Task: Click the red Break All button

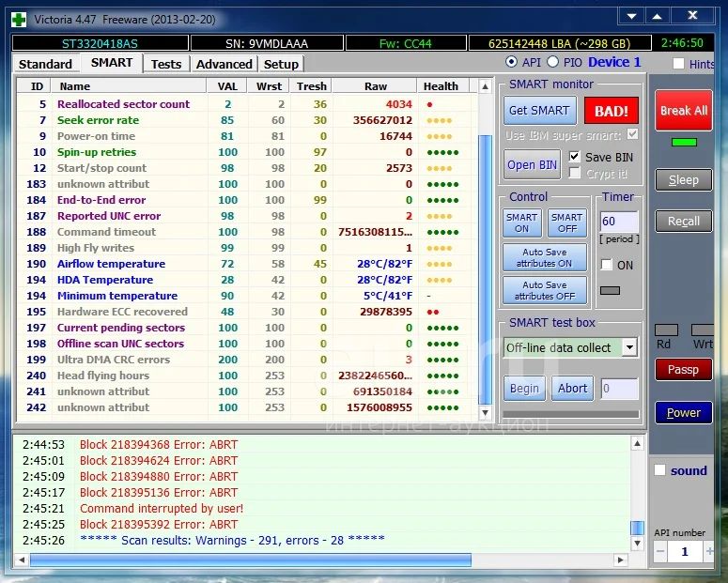Action: pyautogui.click(x=683, y=111)
